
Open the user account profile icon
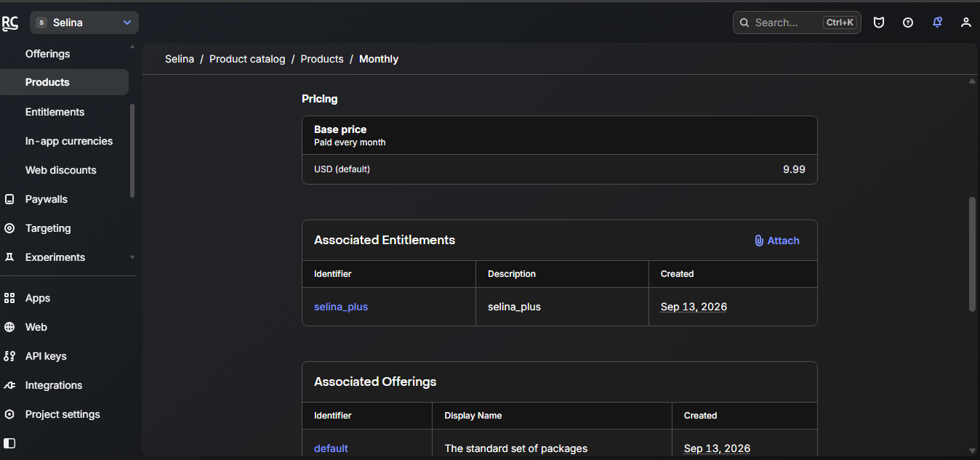point(966,23)
